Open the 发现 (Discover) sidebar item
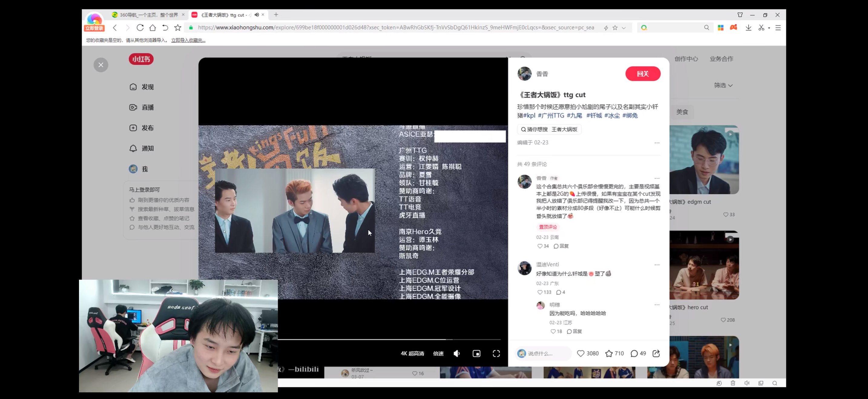 click(x=142, y=87)
